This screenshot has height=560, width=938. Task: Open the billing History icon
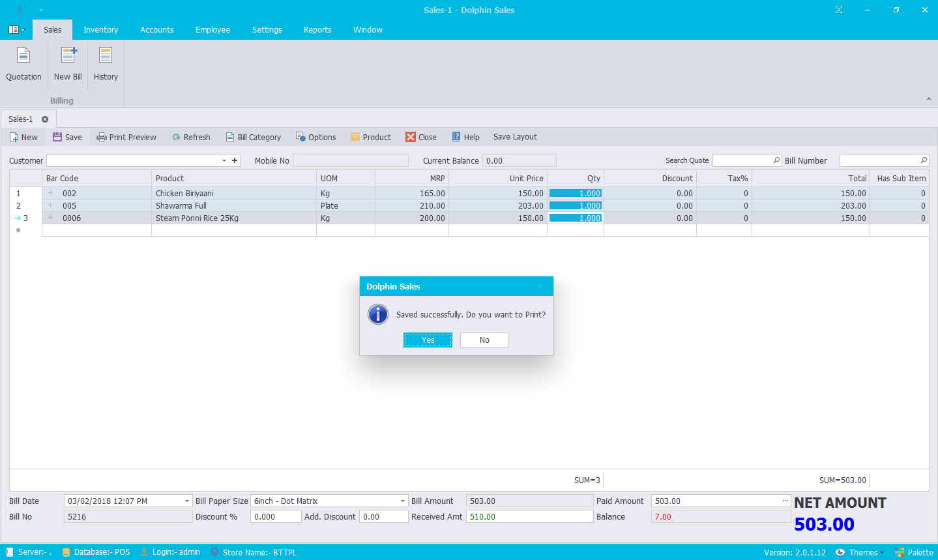click(x=106, y=64)
